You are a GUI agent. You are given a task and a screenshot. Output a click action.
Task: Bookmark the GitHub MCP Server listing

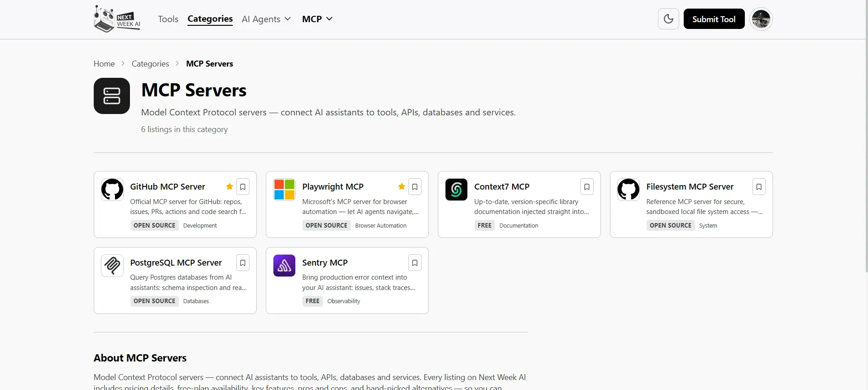click(243, 187)
